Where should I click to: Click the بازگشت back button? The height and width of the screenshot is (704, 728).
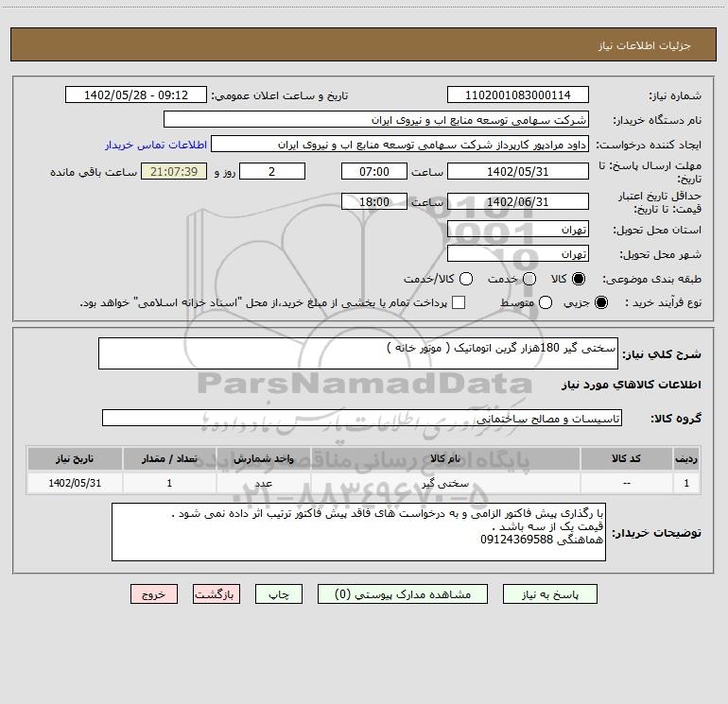[217, 594]
